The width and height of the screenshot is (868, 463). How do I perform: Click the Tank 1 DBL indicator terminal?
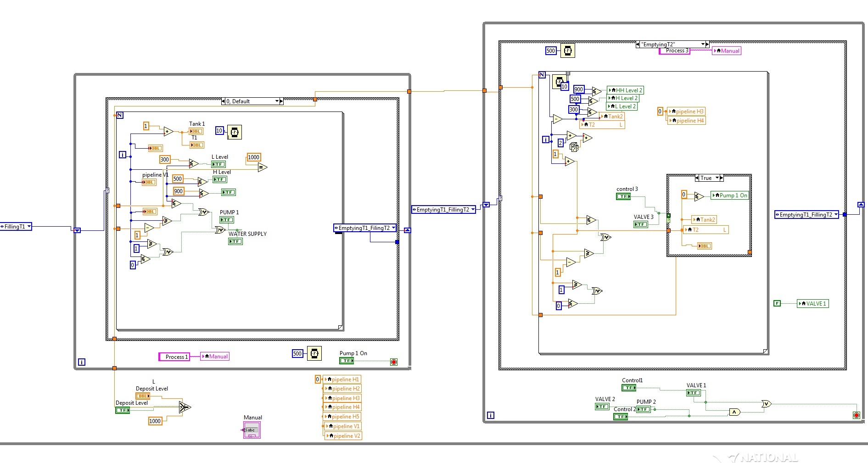pyautogui.click(x=196, y=131)
